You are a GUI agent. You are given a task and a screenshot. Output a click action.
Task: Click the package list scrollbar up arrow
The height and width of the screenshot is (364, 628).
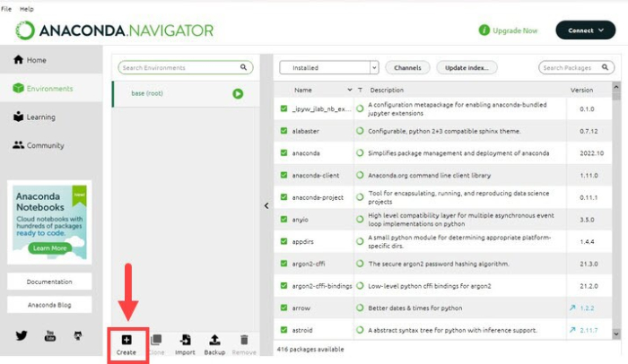coord(616,86)
